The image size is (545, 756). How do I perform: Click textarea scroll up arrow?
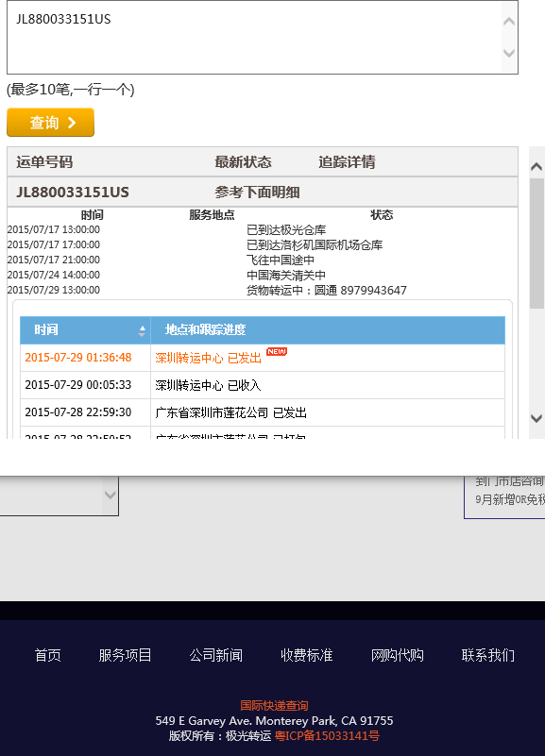point(509,22)
